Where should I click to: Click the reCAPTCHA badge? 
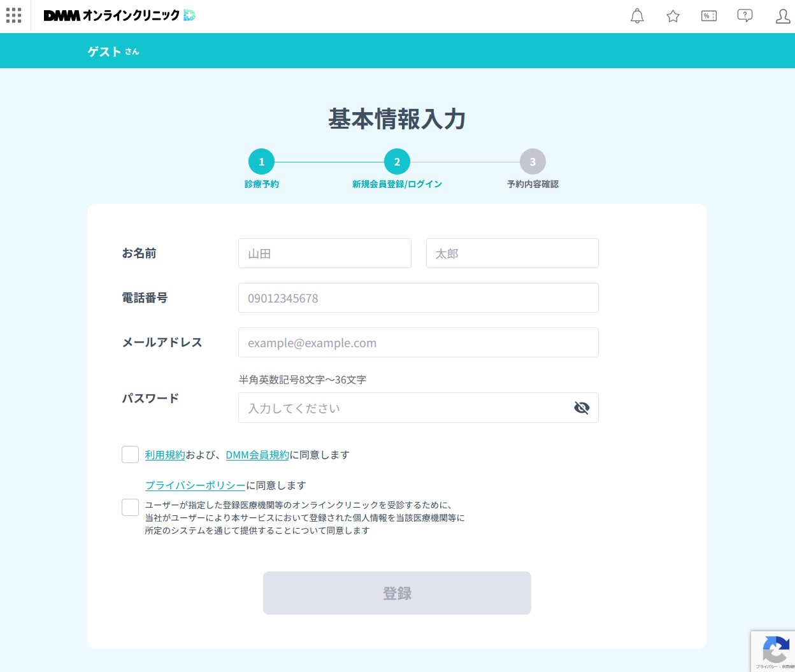(x=773, y=651)
